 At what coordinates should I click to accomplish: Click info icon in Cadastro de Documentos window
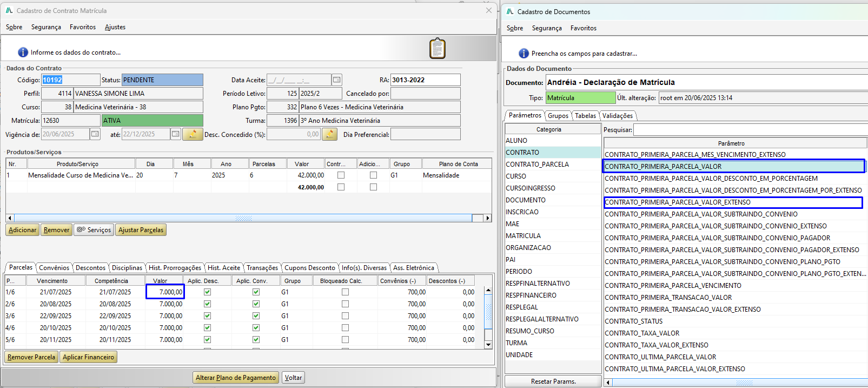[x=524, y=54]
